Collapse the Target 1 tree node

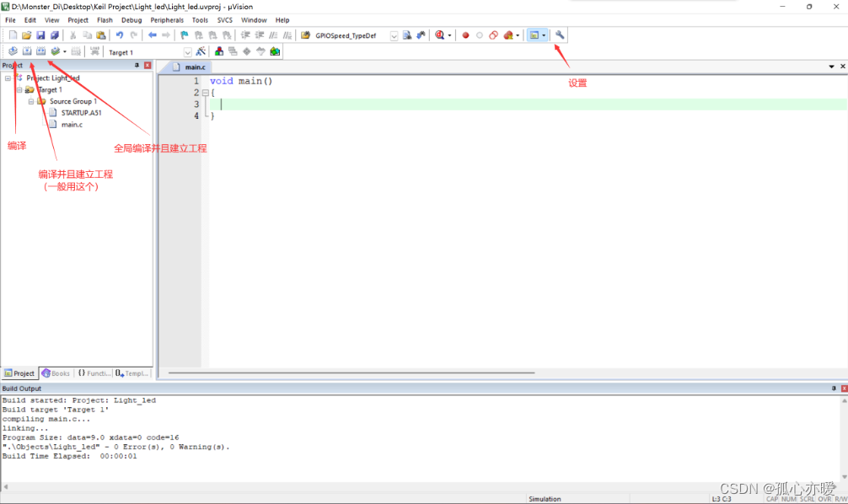[19, 90]
